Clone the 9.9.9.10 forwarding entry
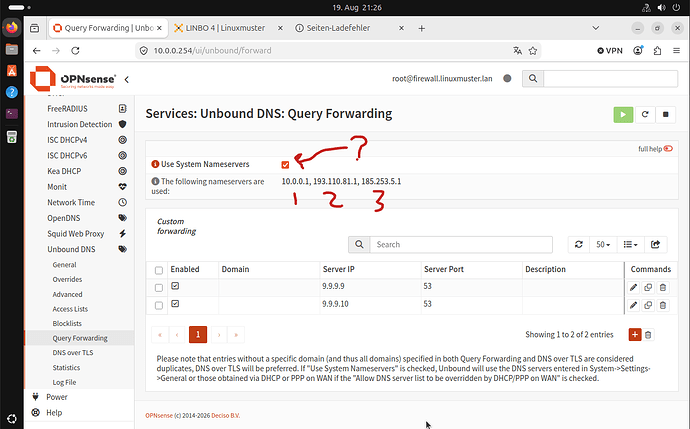 pos(648,305)
